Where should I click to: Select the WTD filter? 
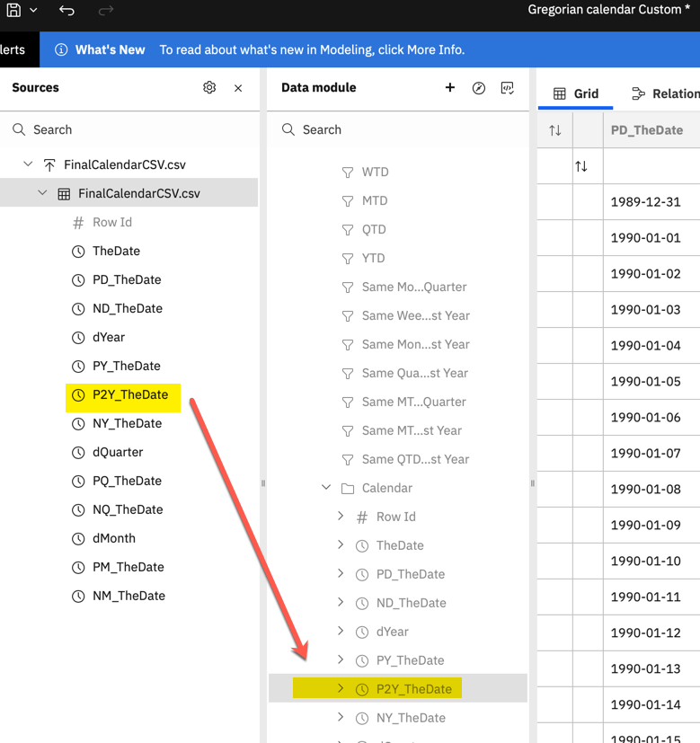(375, 172)
